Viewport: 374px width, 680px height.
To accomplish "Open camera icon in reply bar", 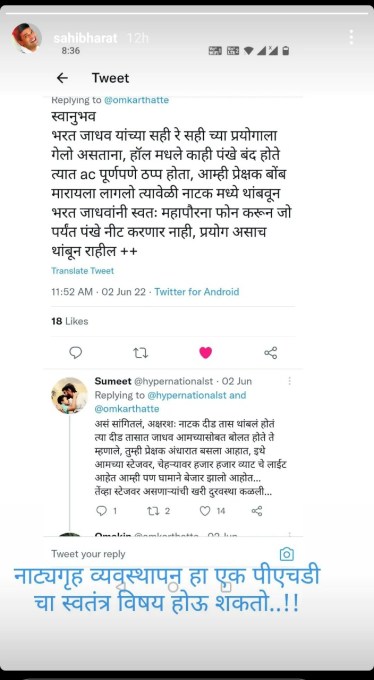I will pos(287,554).
